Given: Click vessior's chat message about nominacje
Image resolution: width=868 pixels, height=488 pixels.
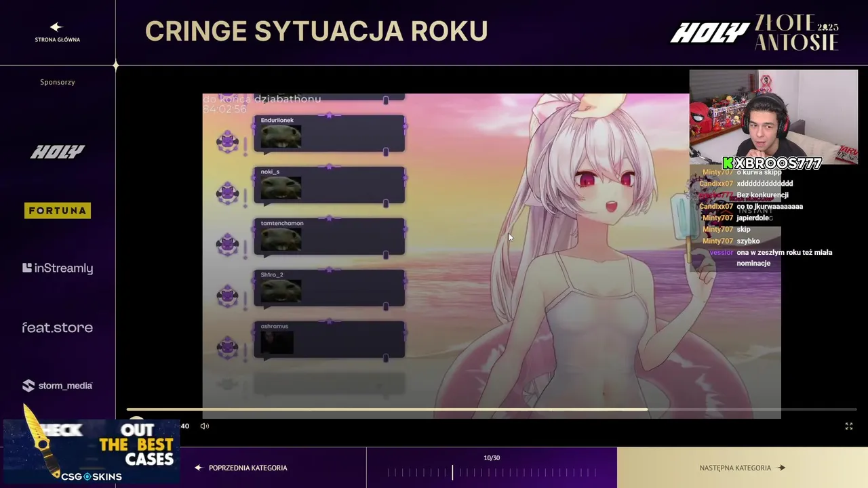Looking at the screenshot, I should pyautogui.click(x=772, y=258).
